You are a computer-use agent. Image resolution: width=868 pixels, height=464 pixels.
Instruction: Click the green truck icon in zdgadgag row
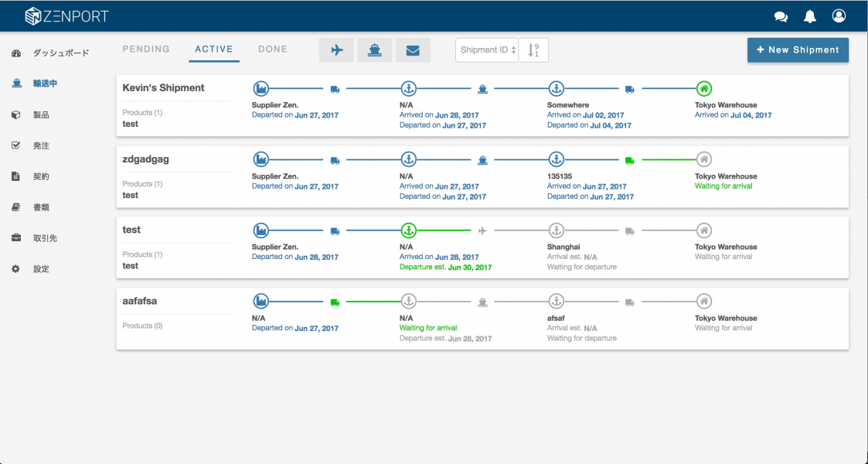click(x=629, y=161)
